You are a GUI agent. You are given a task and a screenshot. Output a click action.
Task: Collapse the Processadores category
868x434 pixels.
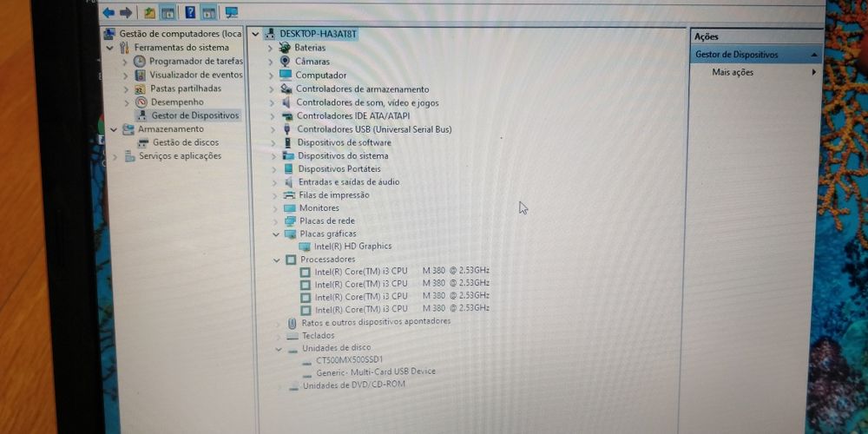(277, 260)
